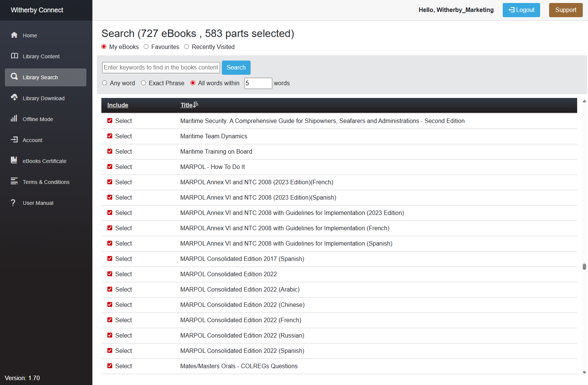Click MARPOL Annex VI 2023 Edition (Spanish) title
The height and width of the screenshot is (385, 588).
258,197
